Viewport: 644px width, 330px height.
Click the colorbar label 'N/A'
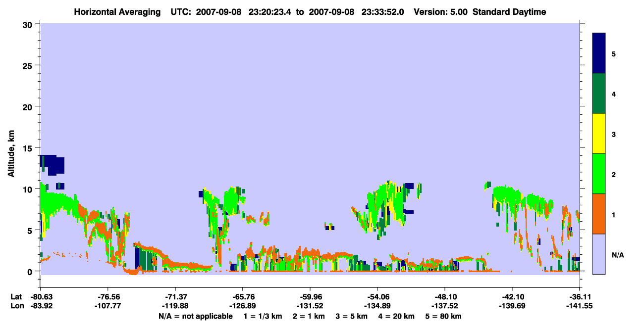click(618, 255)
